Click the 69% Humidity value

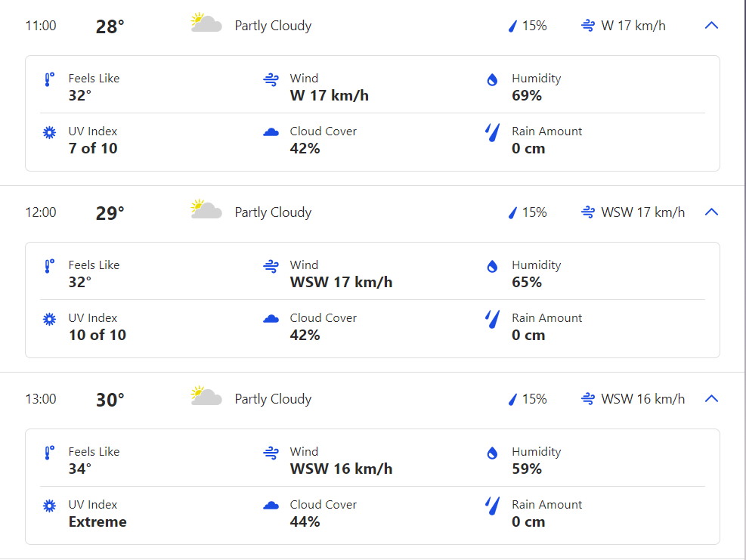[527, 95]
